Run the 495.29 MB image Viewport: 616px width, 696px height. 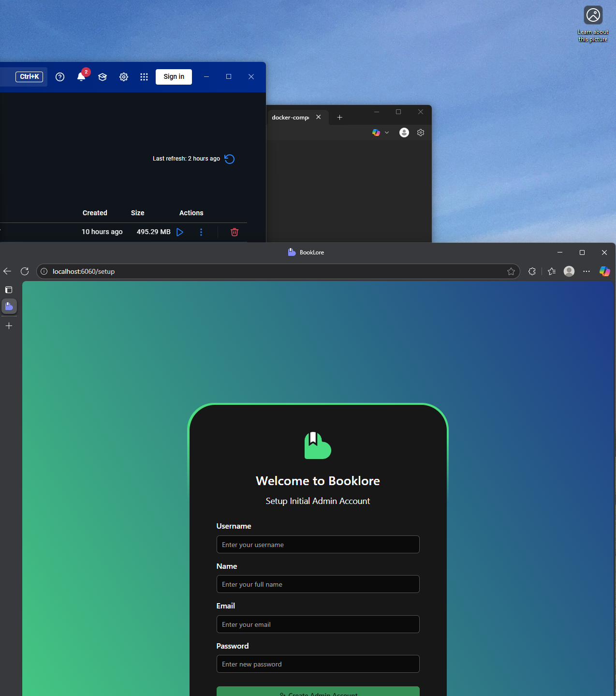tap(180, 232)
